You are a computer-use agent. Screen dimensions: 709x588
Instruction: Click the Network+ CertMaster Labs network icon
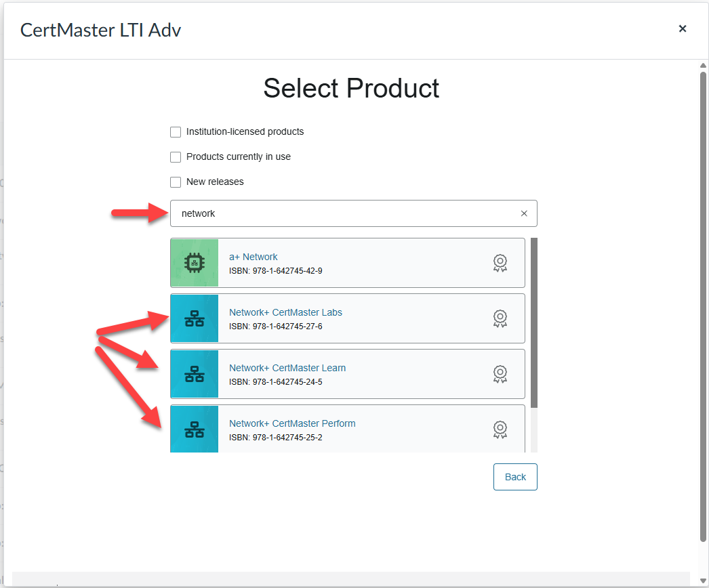tap(195, 318)
